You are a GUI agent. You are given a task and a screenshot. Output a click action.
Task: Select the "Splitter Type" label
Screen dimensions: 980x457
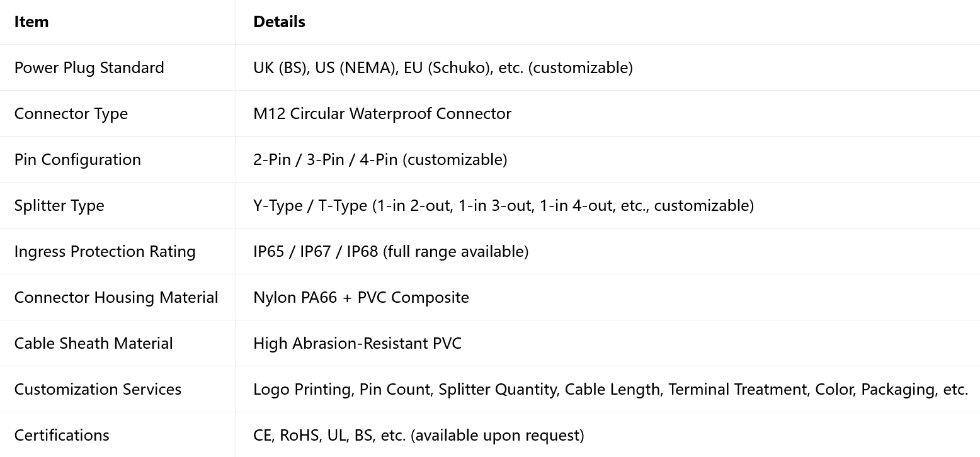coord(59,206)
